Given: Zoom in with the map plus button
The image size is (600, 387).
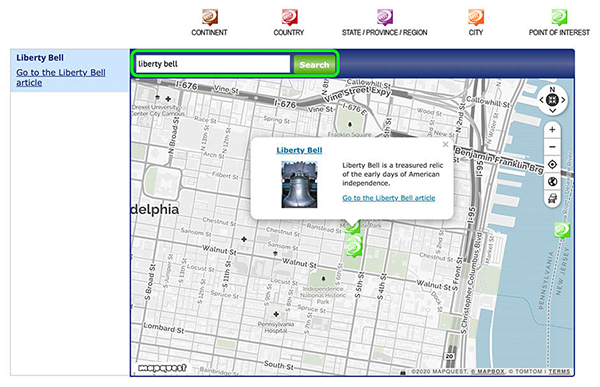Looking at the screenshot, I should point(552,130).
